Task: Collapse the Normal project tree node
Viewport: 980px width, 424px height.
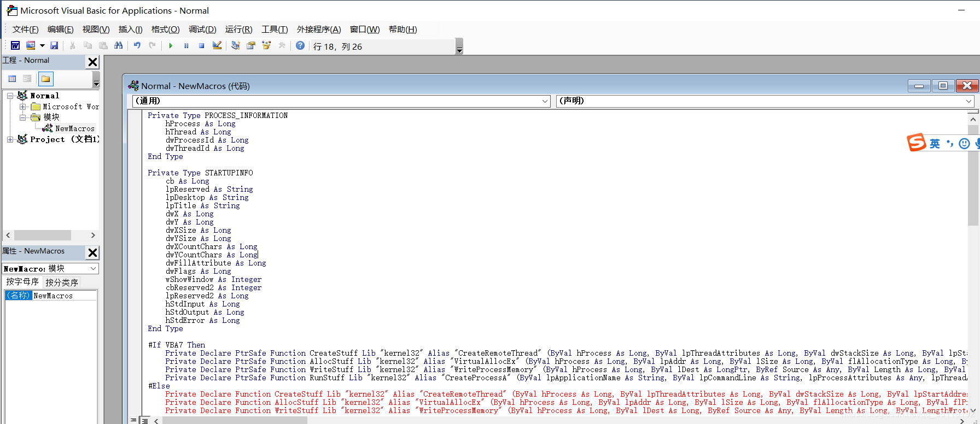Action: 10,96
